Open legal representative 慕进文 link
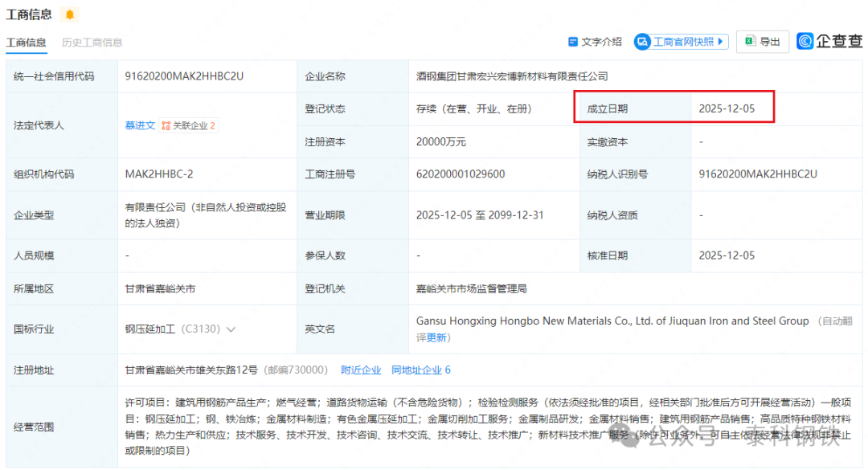Image resolution: width=868 pixels, height=470 pixels. tap(140, 126)
